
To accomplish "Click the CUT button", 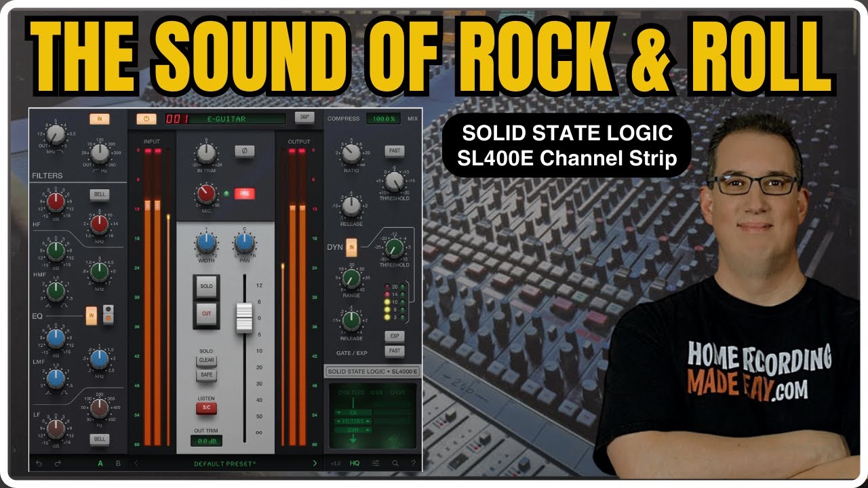I will (x=206, y=314).
